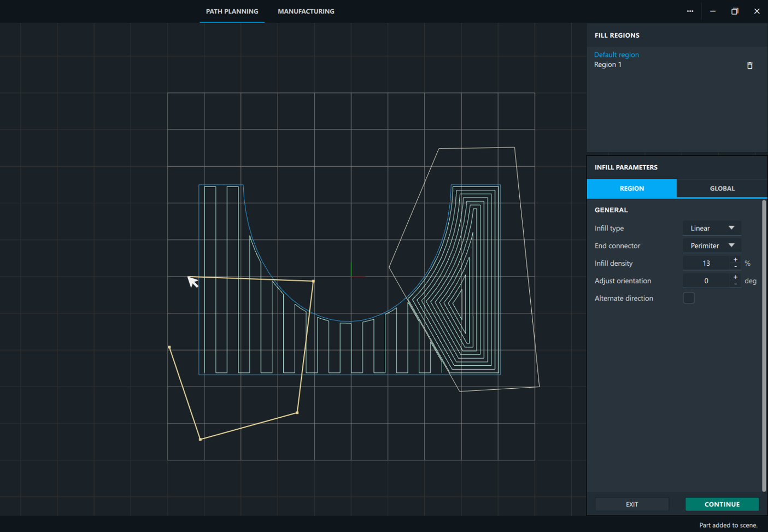The width and height of the screenshot is (768, 532).
Task: Switch to the Manufacturing tab
Action: tap(306, 11)
